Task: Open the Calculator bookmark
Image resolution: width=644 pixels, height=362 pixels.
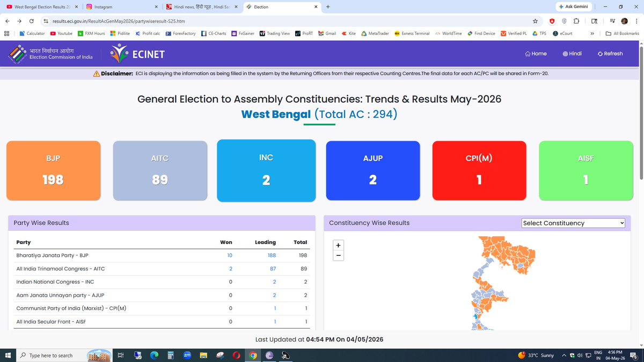Action: tap(32, 33)
